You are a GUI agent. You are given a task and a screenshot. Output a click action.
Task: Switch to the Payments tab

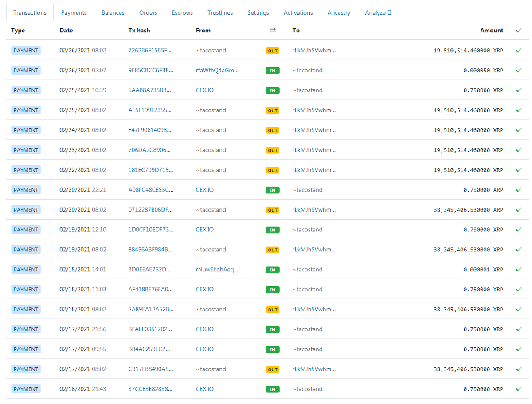click(74, 12)
